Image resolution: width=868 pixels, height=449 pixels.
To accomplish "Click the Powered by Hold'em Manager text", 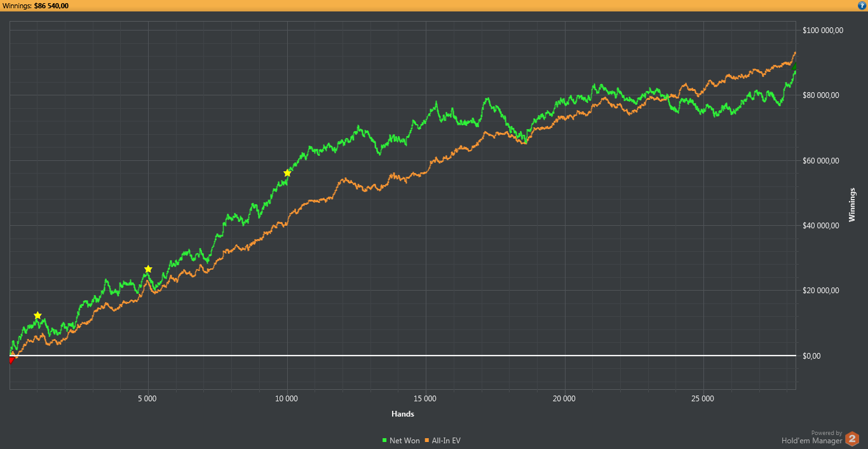I will (812, 437).
